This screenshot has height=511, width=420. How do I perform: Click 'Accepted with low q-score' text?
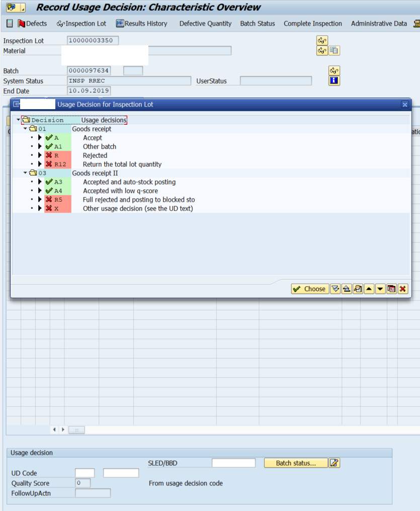(x=121, y=191)
